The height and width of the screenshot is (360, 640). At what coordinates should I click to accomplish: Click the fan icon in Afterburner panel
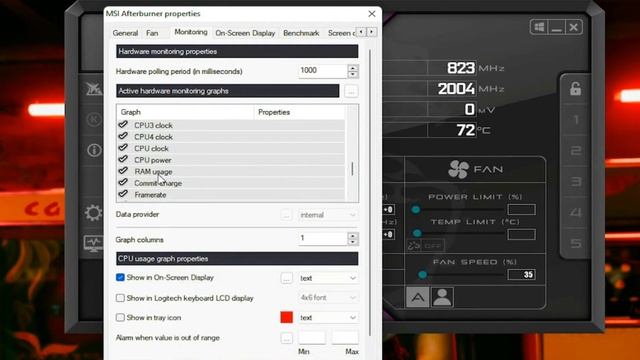pos(458,169)
